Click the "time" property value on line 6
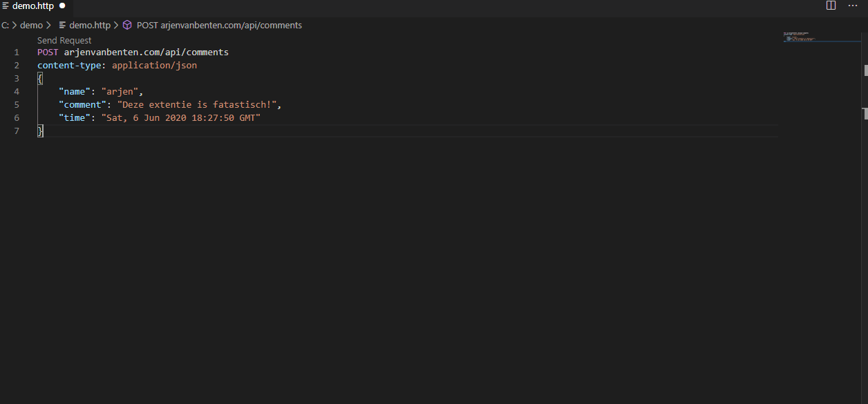Viewport: 868px width, 404px height. pyautogui.click(x=182, y=117)
